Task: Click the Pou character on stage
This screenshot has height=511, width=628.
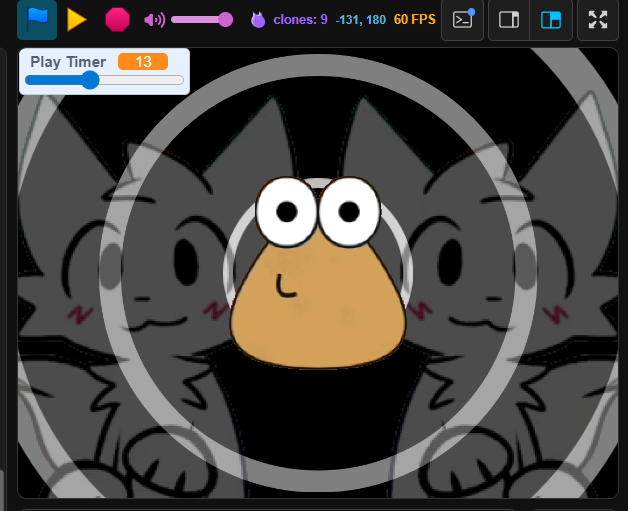Action: coord(318,272)
